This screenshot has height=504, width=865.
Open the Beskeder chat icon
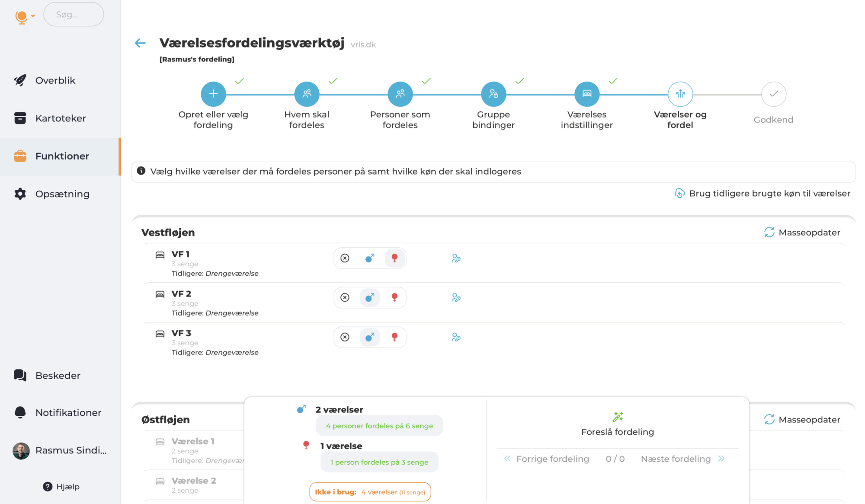pyautogui.click(x=20, y=375)
